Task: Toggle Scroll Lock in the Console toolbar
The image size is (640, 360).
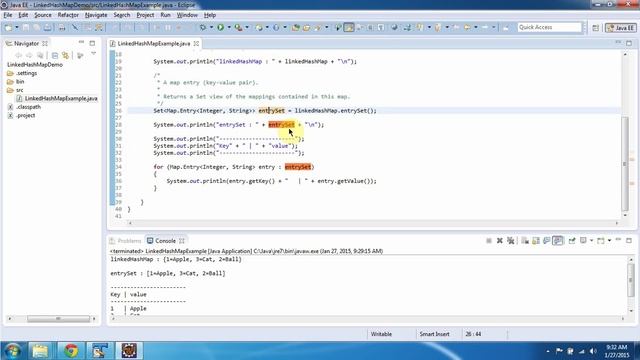Action: [x=536, y=241]
